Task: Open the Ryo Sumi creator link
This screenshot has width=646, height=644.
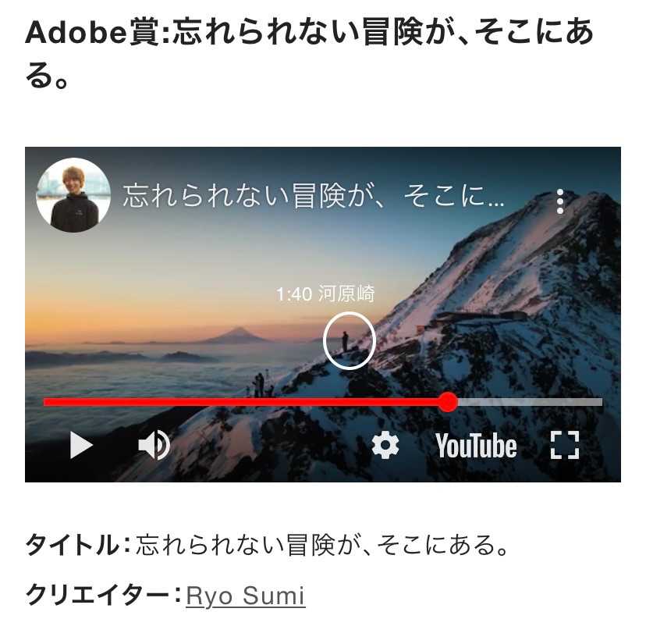Action: (246, 596)
